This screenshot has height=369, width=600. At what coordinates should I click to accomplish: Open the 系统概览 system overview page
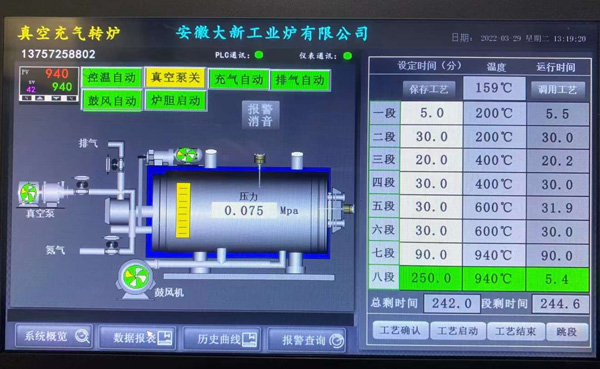click(54, 336)
